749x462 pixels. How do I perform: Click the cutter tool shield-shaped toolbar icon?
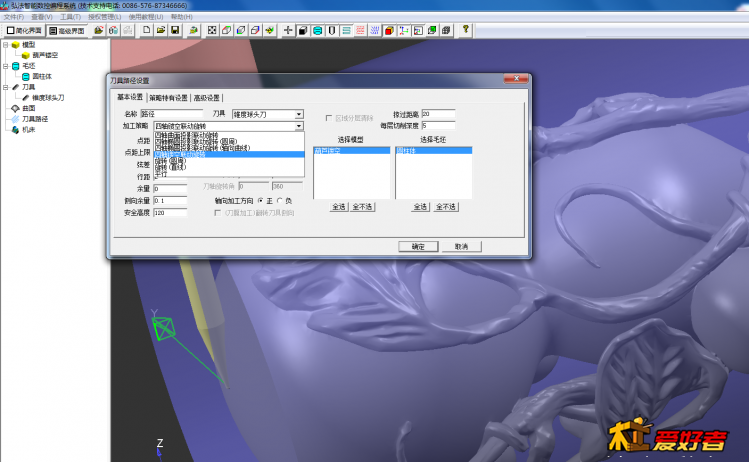point(332,30)
